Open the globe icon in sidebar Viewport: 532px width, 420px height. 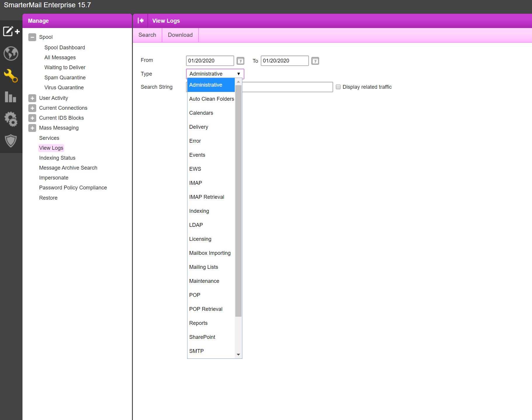click(x=11, y=53)
